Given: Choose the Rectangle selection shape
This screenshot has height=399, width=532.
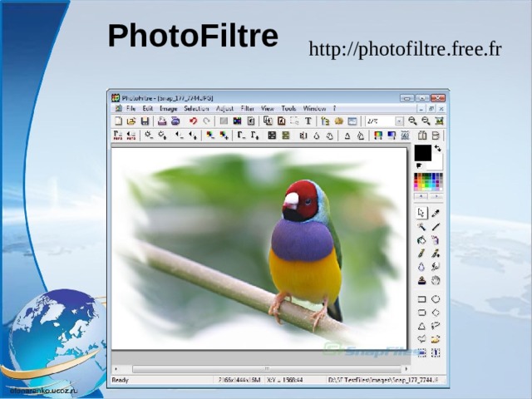Looking at the screenshot, I should click(x=421, y=299).
